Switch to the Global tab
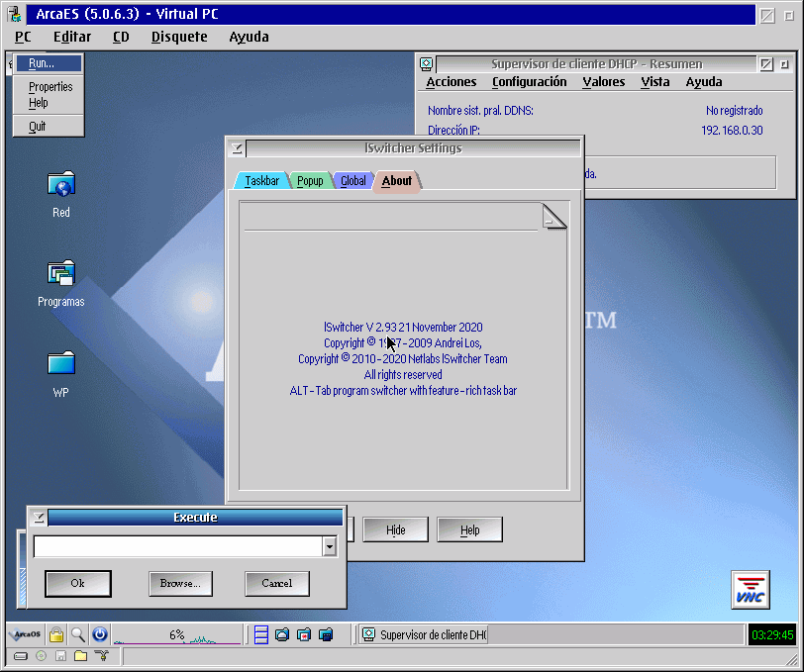The image size is (804, 672). click(353, 180)
